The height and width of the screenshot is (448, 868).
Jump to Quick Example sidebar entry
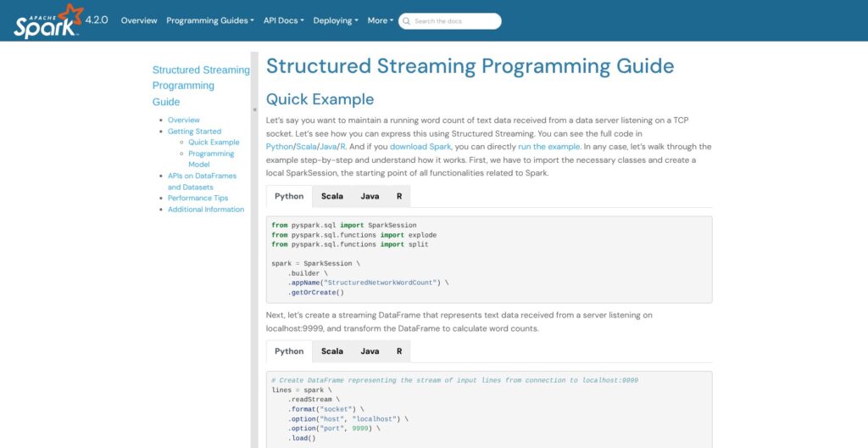point(214,143)
